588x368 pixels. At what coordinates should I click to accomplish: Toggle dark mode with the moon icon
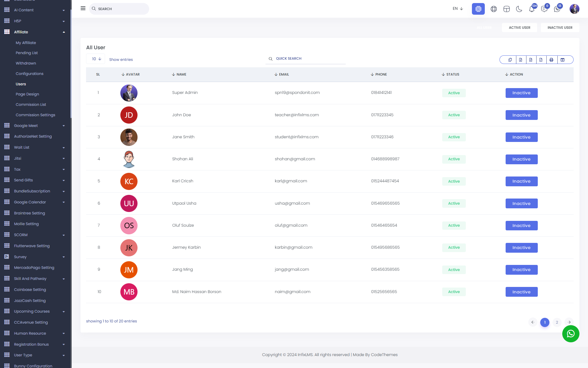click(x=519, y=9)
